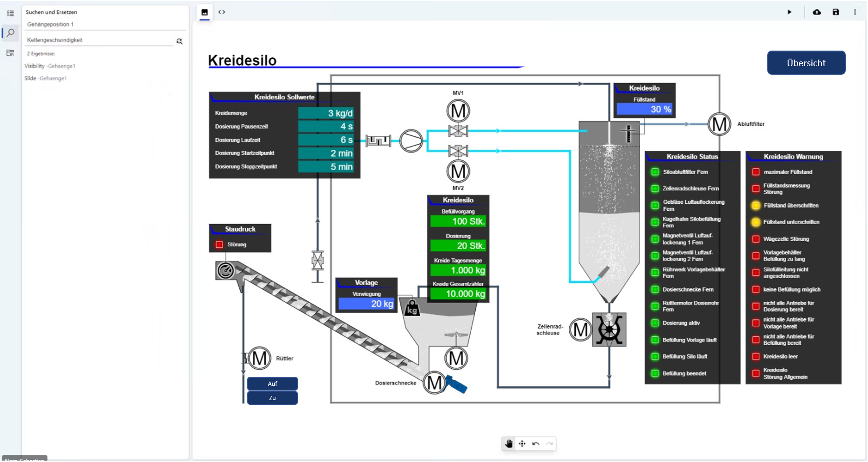Viewport: 868px width, 462px height.
Task: Click the save disk icon
Action: coord(835,12)
